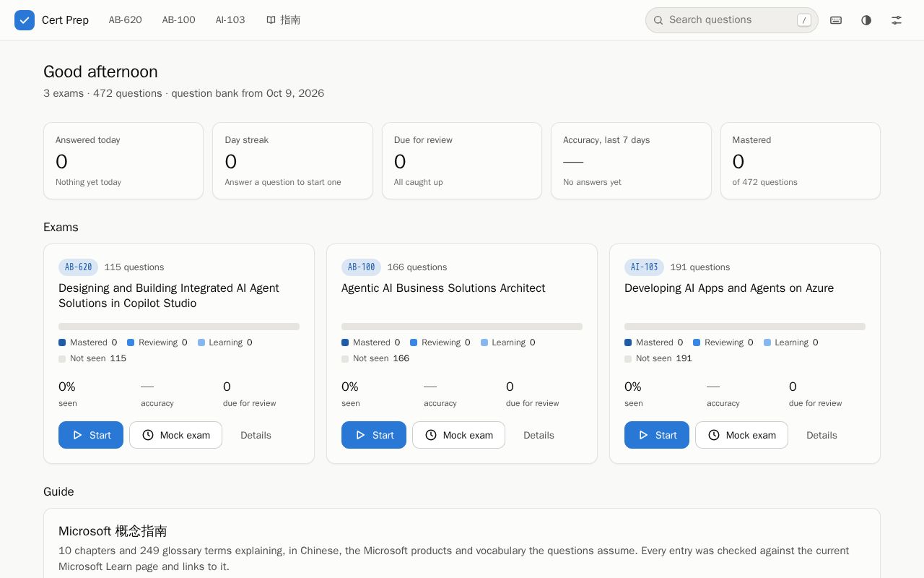Click the magnifier icon in search box

tap(658, 20)
